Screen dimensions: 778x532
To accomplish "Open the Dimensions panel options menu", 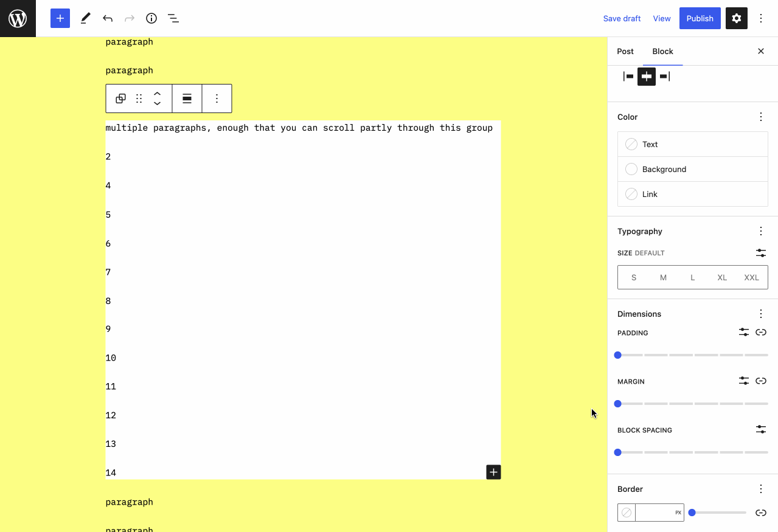I will (761, 313).
